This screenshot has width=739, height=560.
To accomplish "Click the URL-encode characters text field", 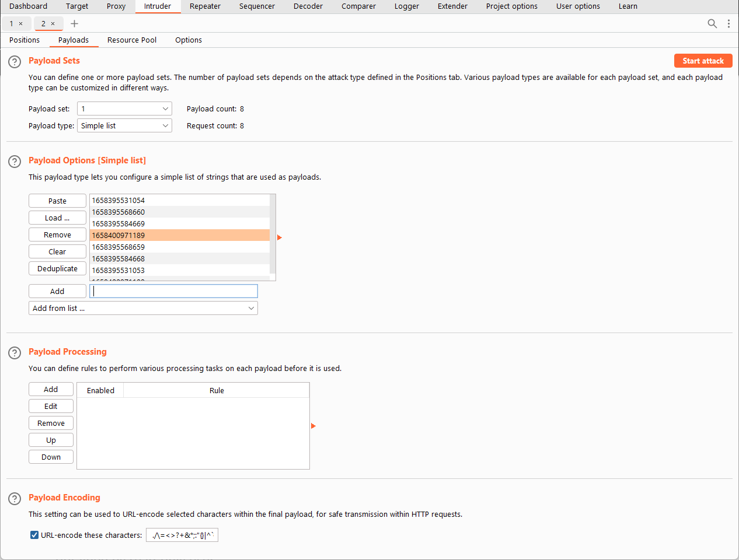I will pyautogui.click(x=182, y=535).
